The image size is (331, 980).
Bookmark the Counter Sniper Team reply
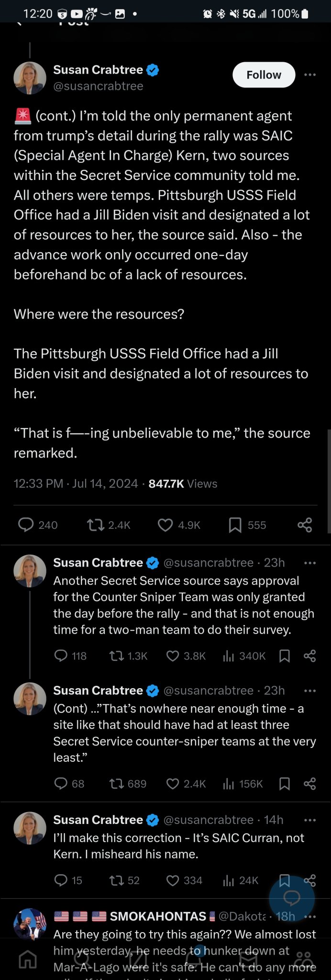tap(285, 656)
